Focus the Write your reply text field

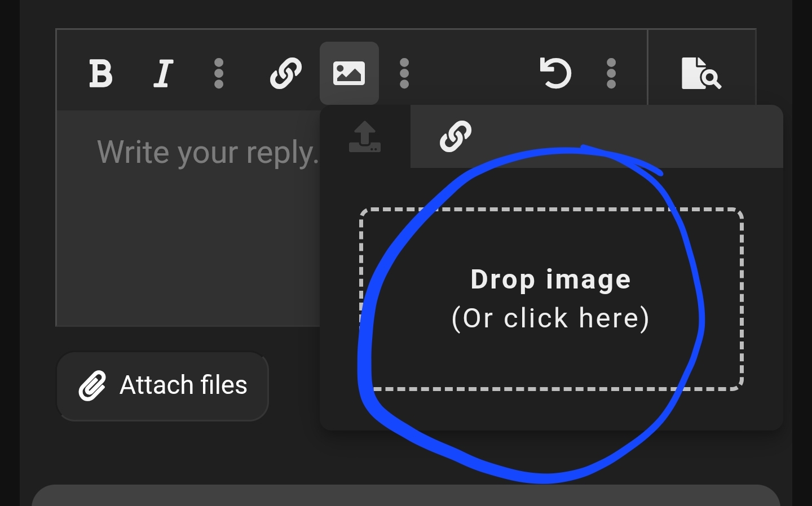tap(188, 218)
